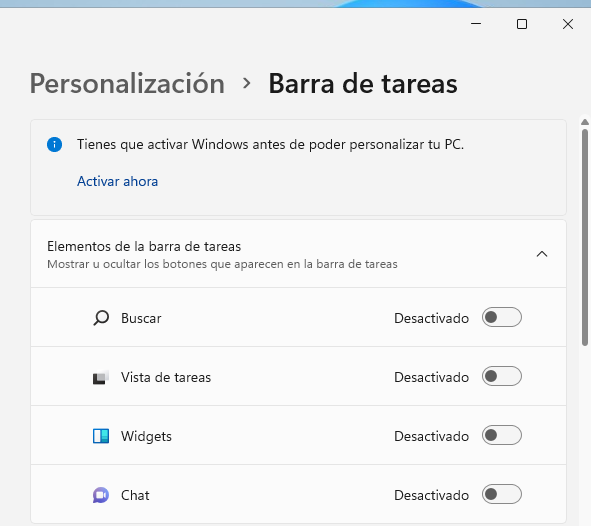The height and width of the screenshot is (526, 591).
Task: Switch on the Chat toggle
Action: pyautogui.click(x=502, y=494)
